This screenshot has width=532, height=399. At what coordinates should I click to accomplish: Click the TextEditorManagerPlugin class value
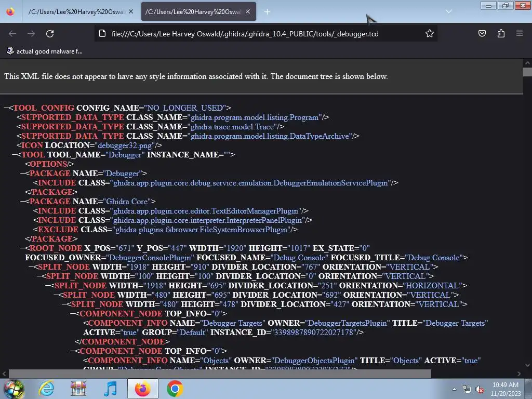point(206,211)
